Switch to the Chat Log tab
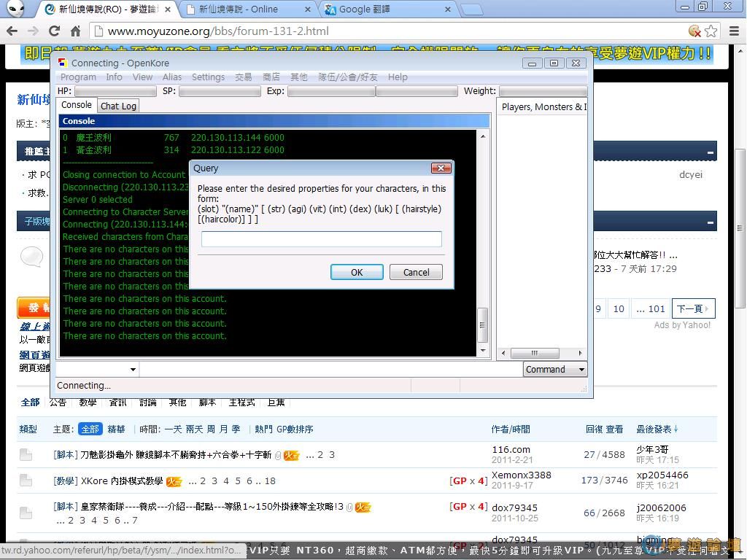Image resolution: width=747 pixels, height=560 pixels. click(x=118, y=106)
